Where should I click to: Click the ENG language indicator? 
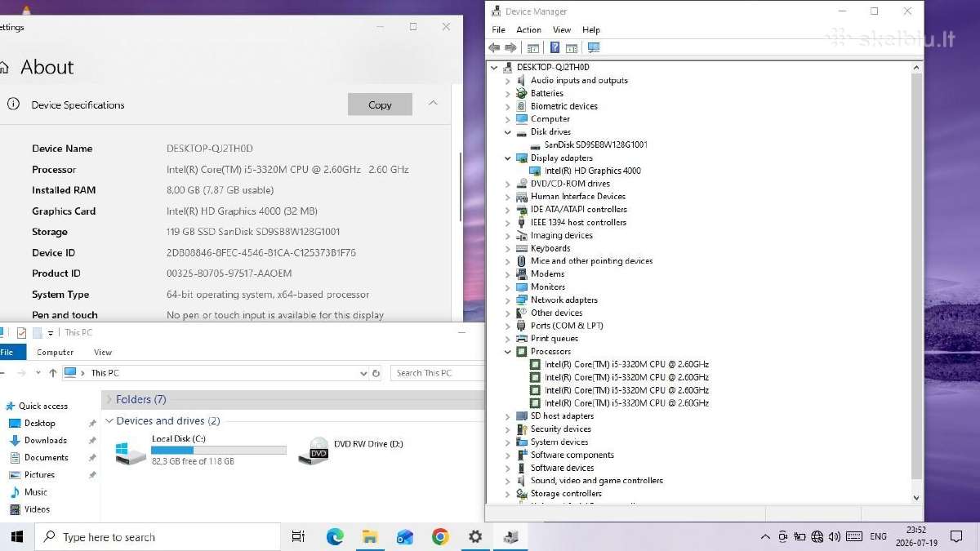point(878,536)
